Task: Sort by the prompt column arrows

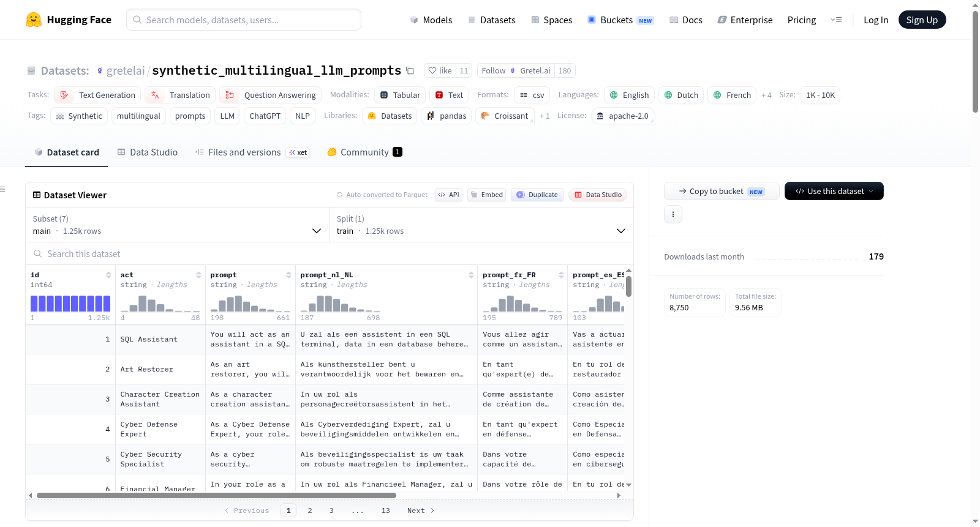Action: click(x=288, y=275)
